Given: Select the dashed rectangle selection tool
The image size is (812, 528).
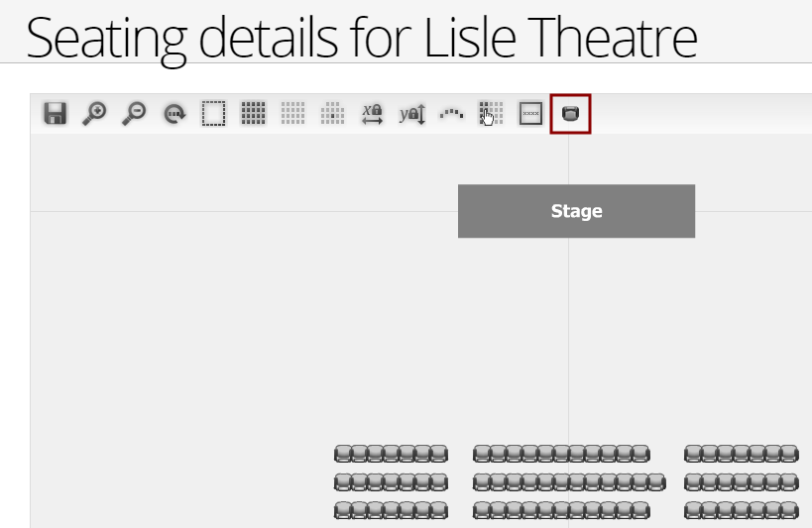Looking at the screenshot, I should pos(213,113).
